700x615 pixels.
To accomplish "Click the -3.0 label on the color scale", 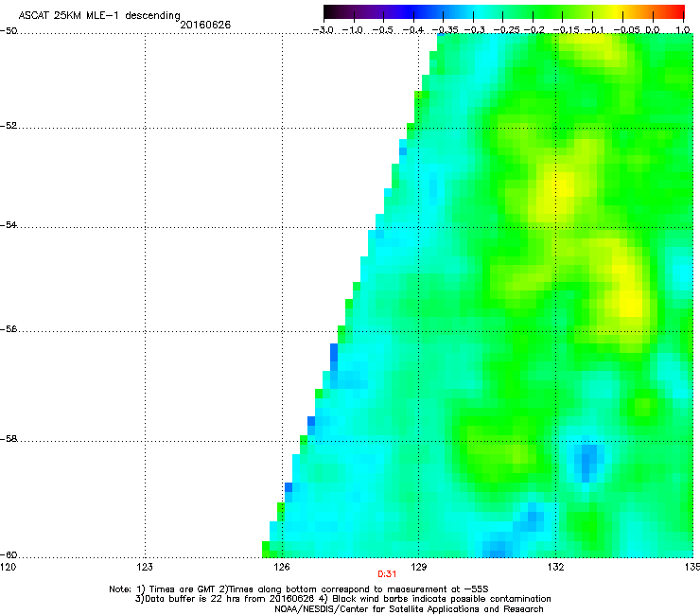I will click(x=323, y=30).
